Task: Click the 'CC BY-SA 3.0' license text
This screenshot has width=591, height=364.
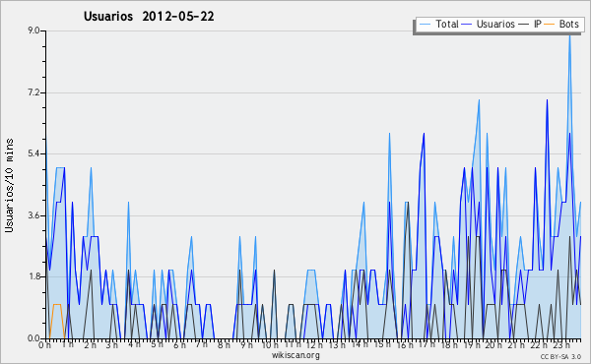Action: pyautogui.click(x=560, y=357)
